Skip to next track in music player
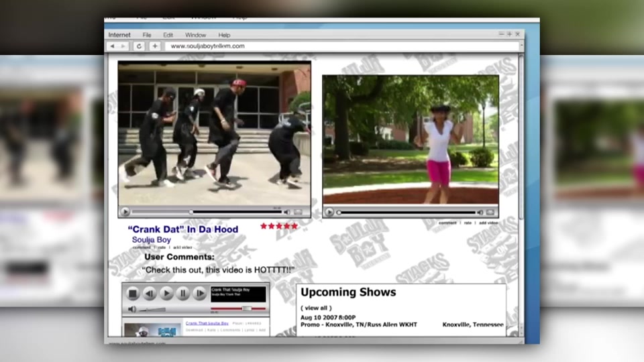Image resolution: width=644 pixels, height=362 pixels. 200,294
